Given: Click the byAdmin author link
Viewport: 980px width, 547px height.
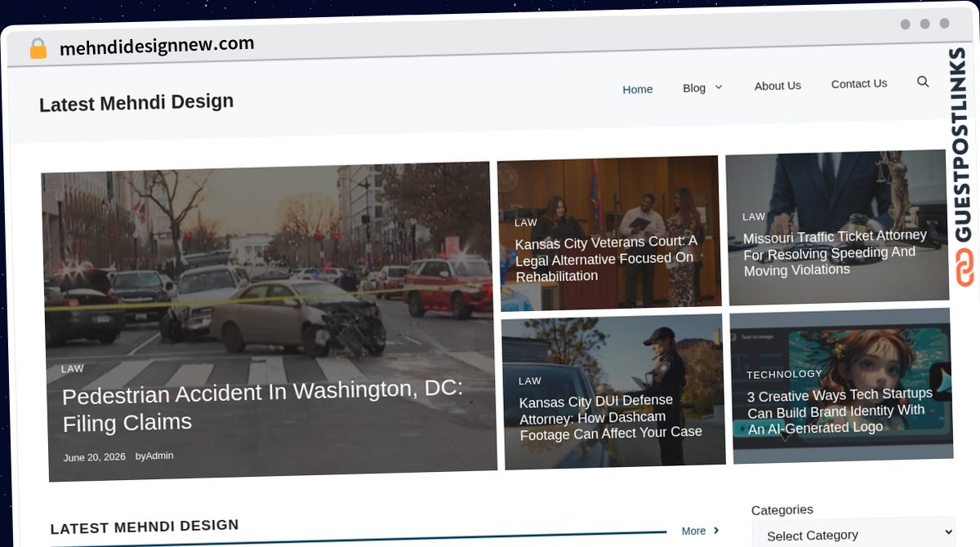Looking at the screenshot, I should coord(154,456).
